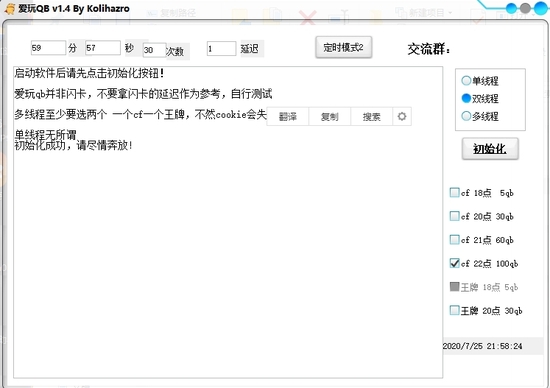Focus the minutes field showing 59
Screen dimensions: 550x388
(x=48, y=48)
